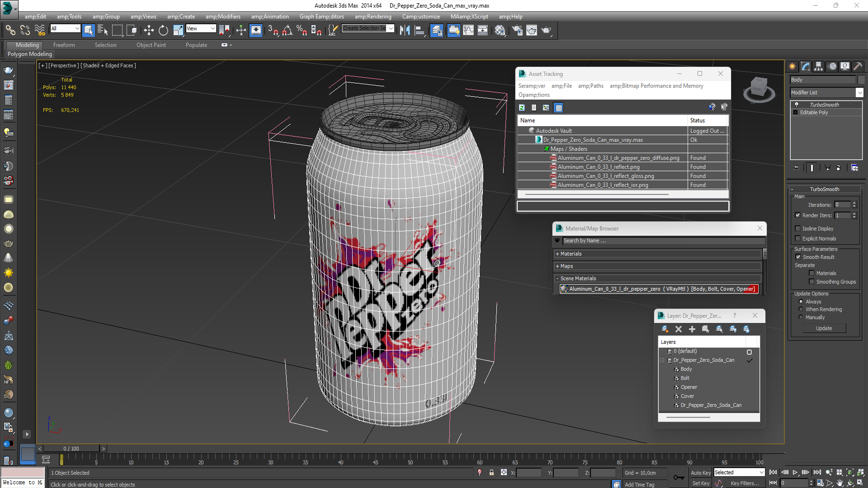Click the Polygon Modeling panel label
This screenshot has width=868, height=488.
[30, 54]
